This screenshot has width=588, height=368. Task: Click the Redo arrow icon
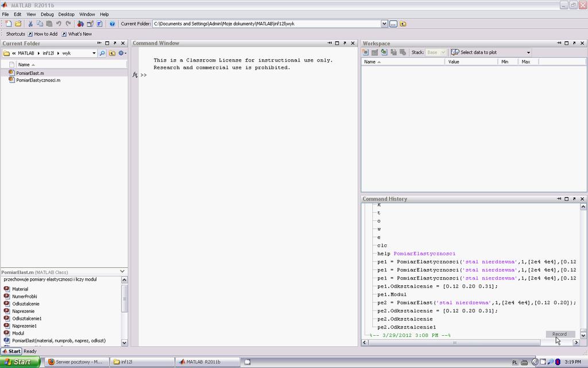(x=68, y=24)
